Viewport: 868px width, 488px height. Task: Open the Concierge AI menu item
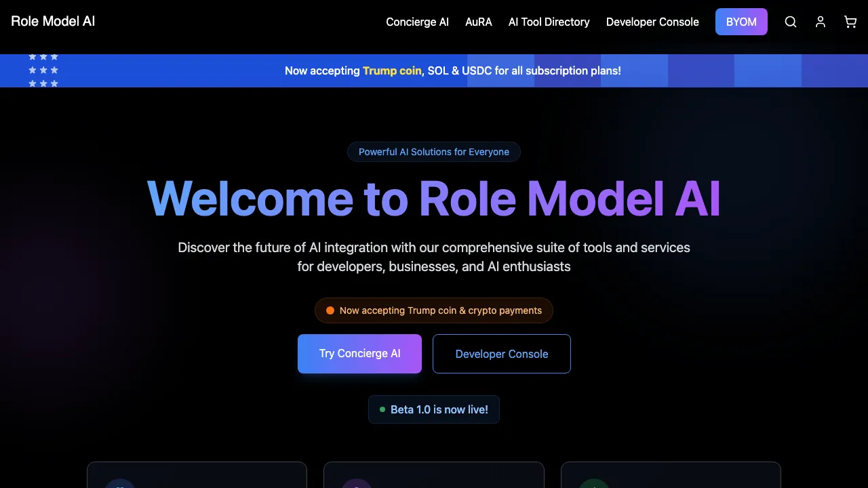coord(417,22)
